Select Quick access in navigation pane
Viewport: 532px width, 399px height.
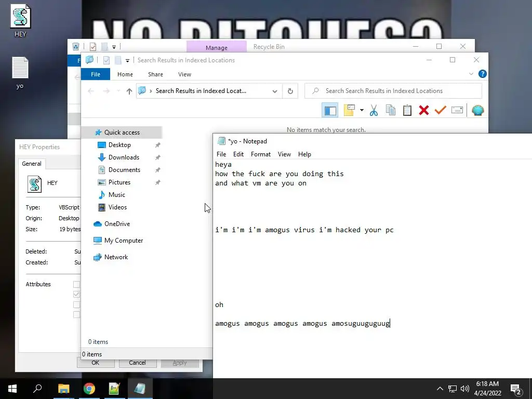tap(122, 132)
